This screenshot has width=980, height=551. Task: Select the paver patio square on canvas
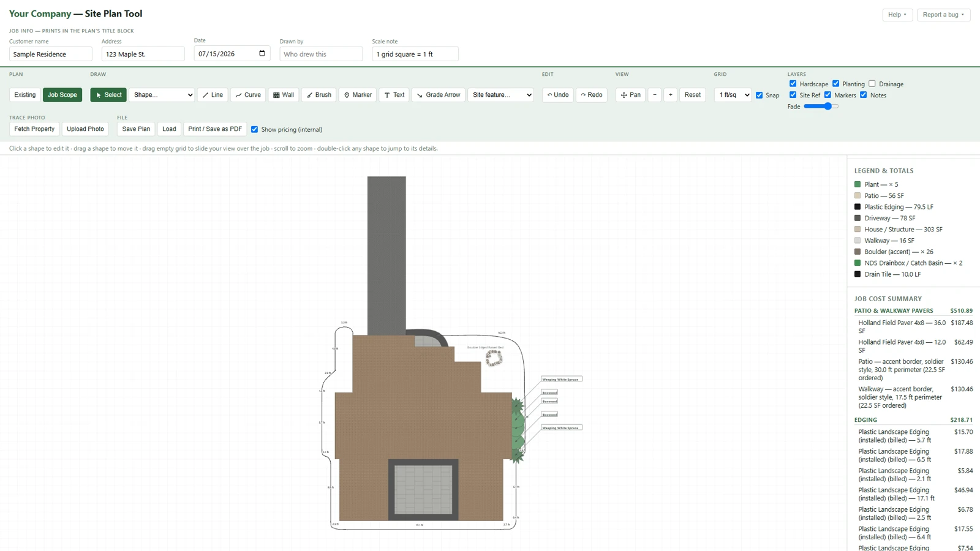click(x=423, y=490)
